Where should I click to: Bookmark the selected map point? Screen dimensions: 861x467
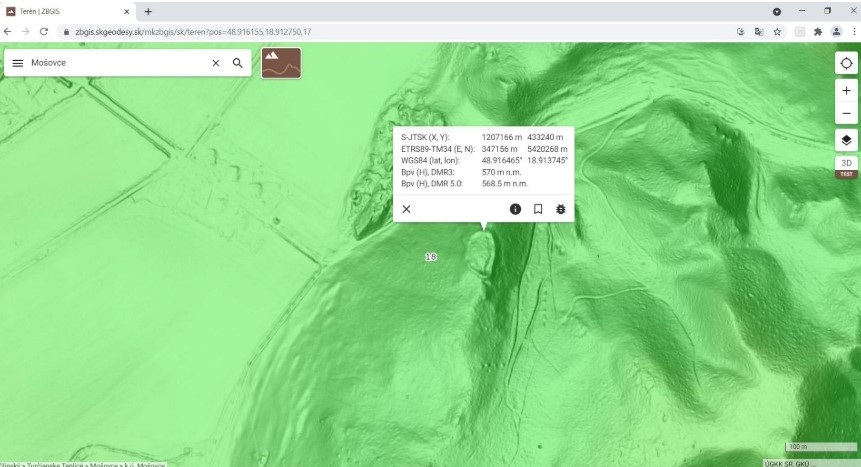pyautogui.click(x=538, y=209)
